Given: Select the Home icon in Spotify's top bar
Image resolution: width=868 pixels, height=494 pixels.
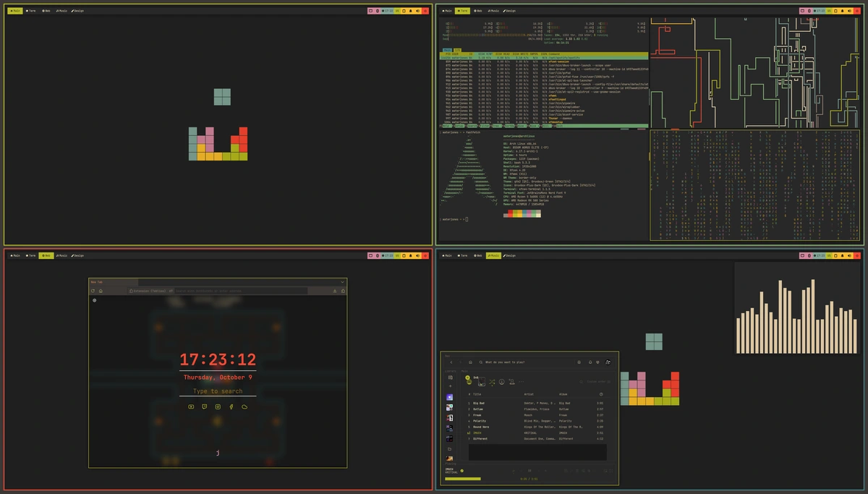Looking at the screenshot, I should pyautogui.click(x=470, y=362).
